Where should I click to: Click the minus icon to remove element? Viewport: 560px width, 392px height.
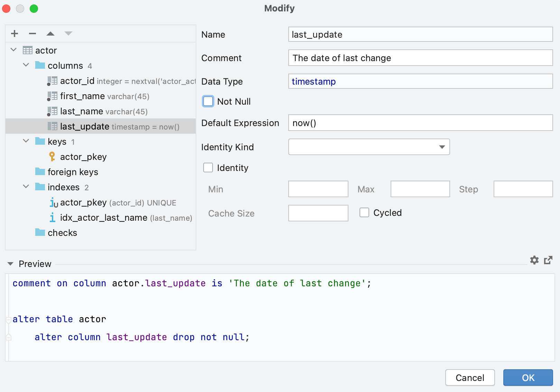[32, 34]
